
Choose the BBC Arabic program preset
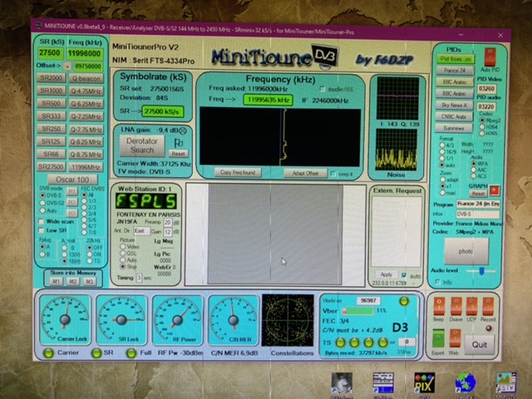click(x=454, y=82)
